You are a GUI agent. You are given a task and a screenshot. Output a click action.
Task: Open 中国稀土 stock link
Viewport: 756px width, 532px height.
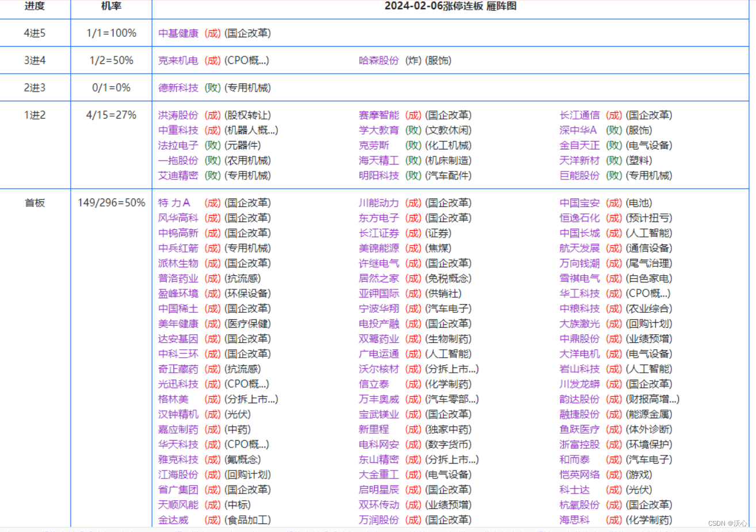178,308
